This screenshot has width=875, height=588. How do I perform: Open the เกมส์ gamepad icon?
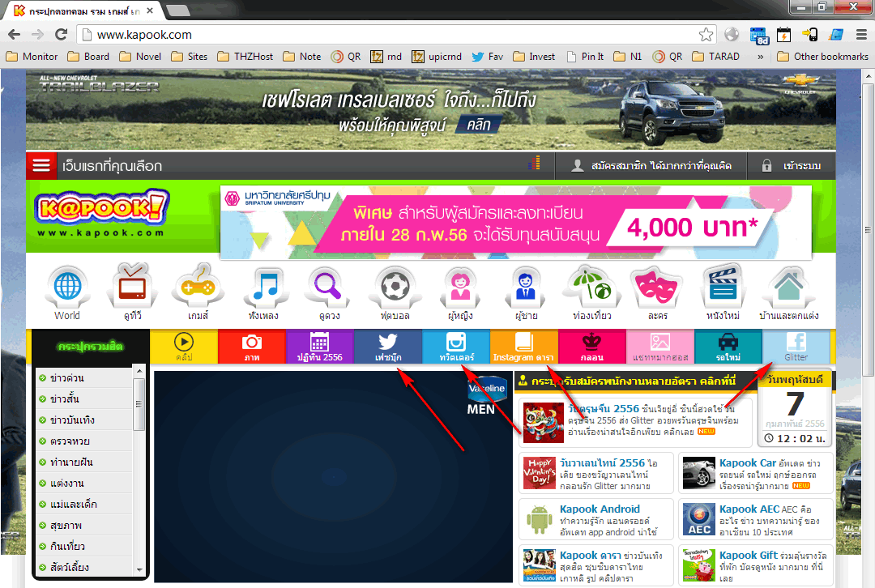coord(198,288)
